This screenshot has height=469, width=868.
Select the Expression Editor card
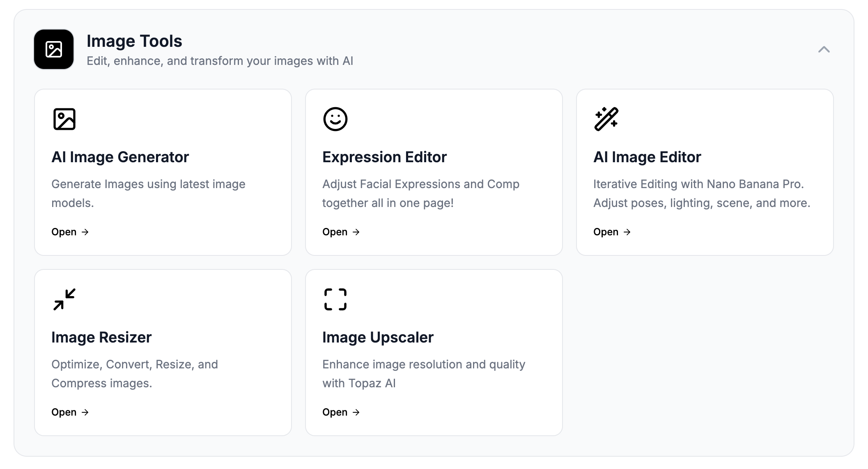pos(434,172)
